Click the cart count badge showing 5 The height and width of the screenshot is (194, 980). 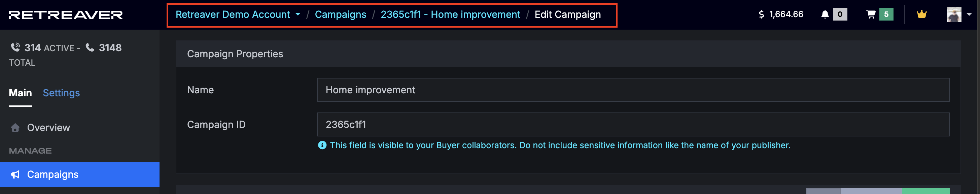tap(886, 14)
